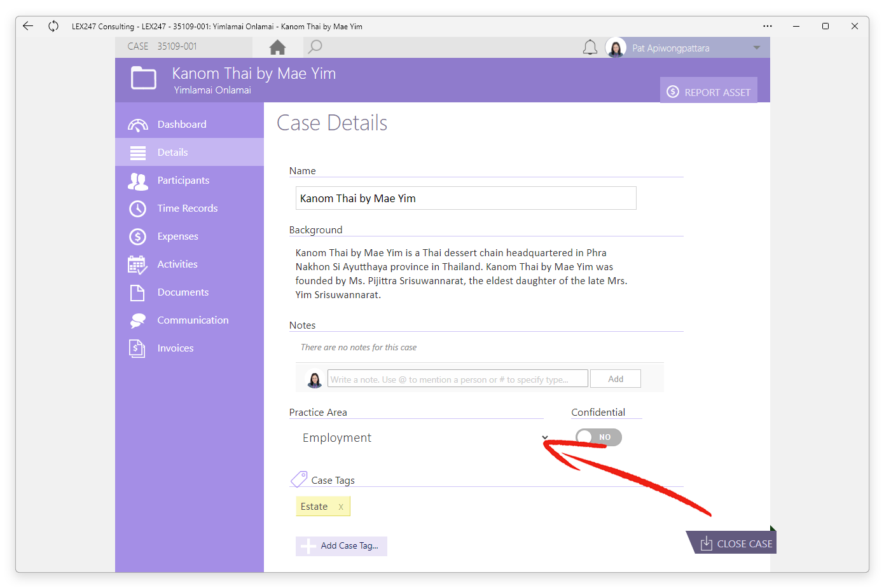The width and height of the screenshot is (884, 588).
Task: Click the Report Asset button
Action: pos(708,92)
